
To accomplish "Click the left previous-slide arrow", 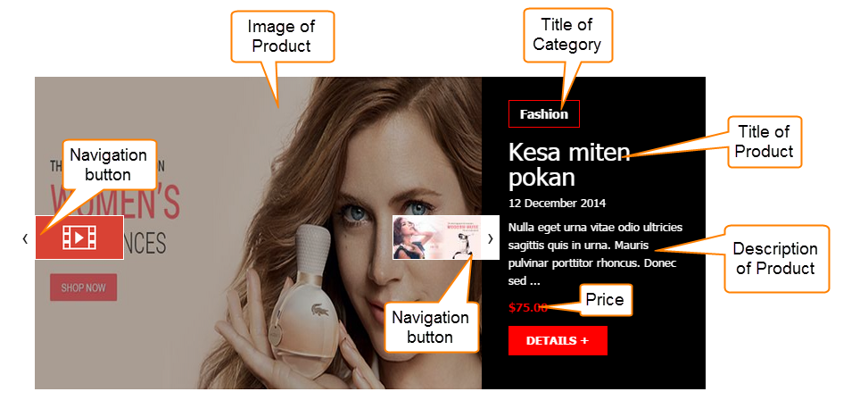I will tap(25, 238).
